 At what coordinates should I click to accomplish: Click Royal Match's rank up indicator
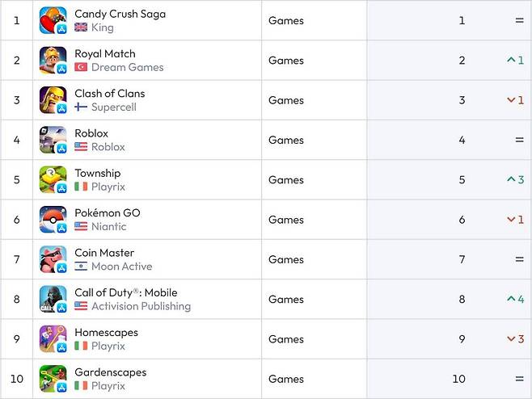click(x=516, y=60)
